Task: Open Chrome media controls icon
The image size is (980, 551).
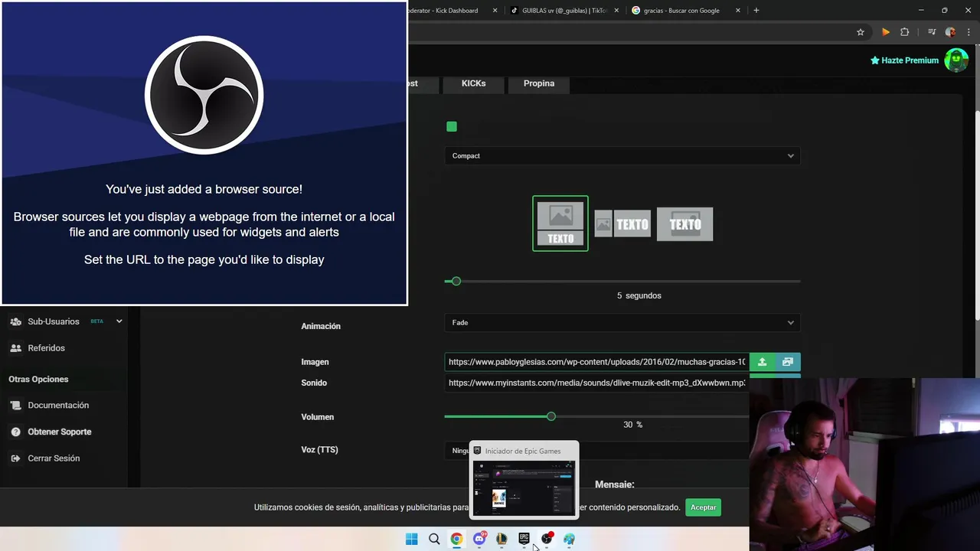Action: pos(932,32)
